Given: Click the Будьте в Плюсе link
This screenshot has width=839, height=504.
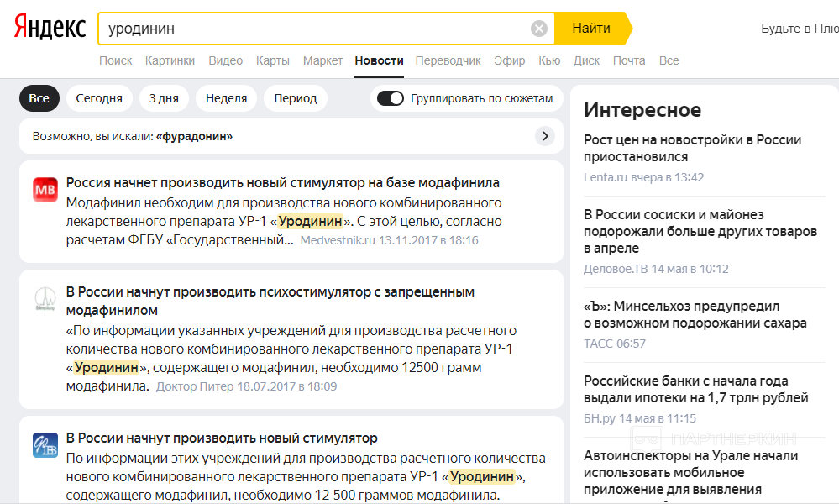Looking at the screenshot, I should pos(800,29).
